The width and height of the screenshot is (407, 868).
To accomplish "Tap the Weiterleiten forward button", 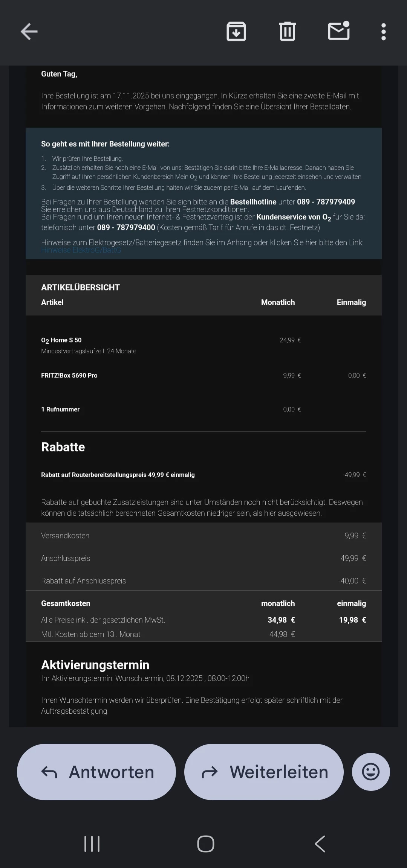I will click(264, 772).
